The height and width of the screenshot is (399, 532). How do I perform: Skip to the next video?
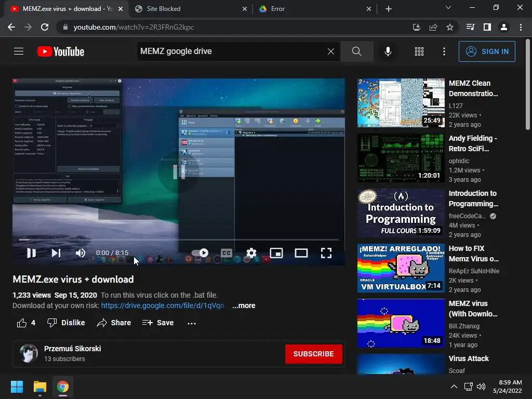pos(56,253)
